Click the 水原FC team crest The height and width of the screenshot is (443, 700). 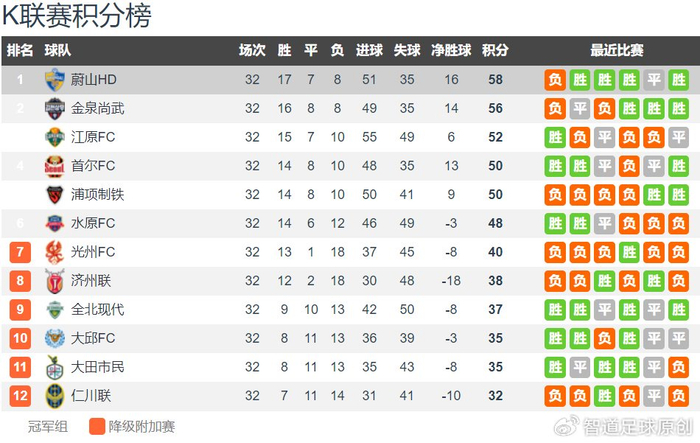click(x=54, y=223)
